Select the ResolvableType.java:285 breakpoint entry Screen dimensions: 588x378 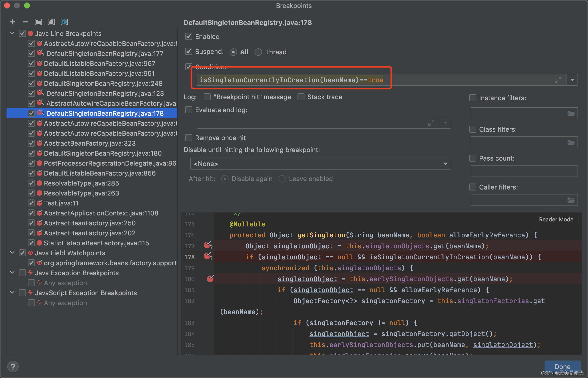coord(81,183)
